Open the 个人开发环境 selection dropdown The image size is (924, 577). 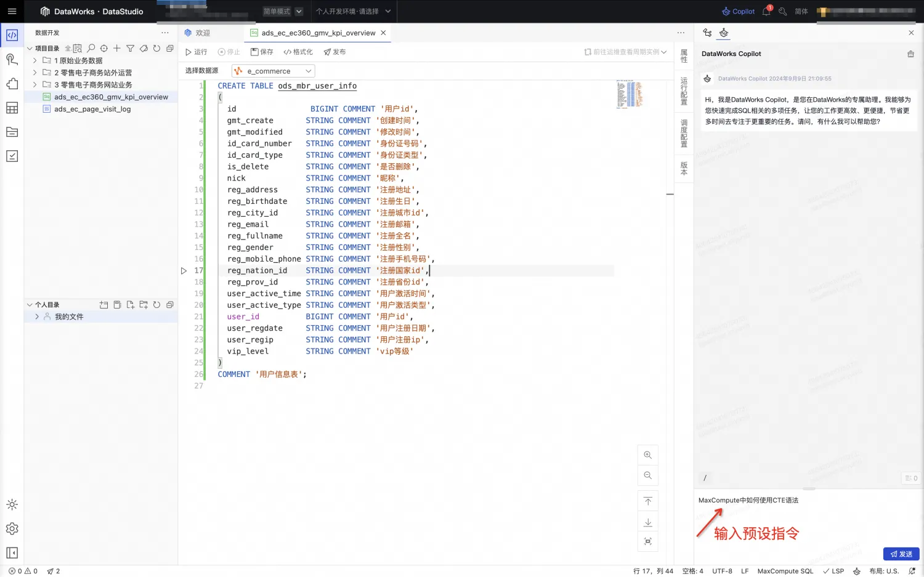coord(353,11)
